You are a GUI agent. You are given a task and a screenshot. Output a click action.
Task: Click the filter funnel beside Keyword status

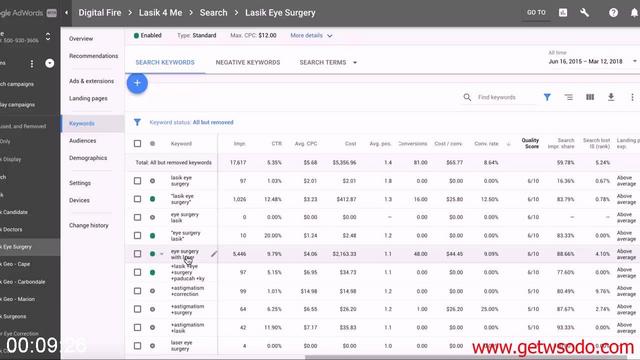point(138,122)
